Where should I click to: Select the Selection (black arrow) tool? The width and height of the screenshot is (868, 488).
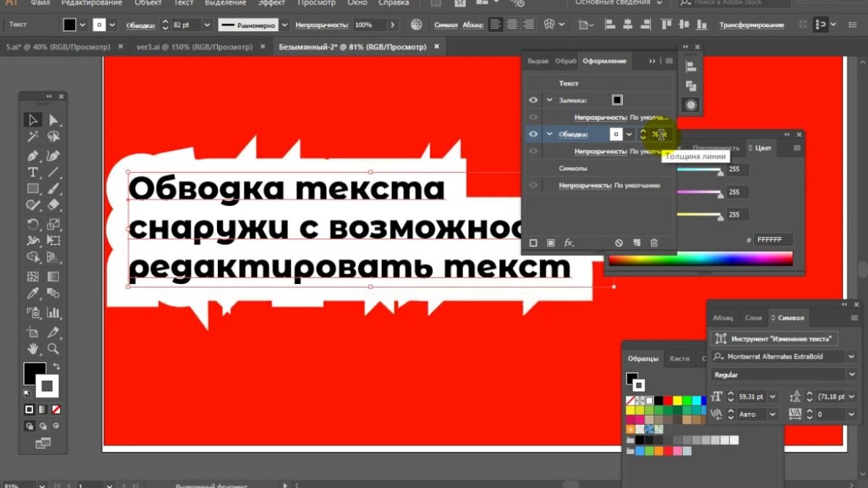[x=33, y=120]
